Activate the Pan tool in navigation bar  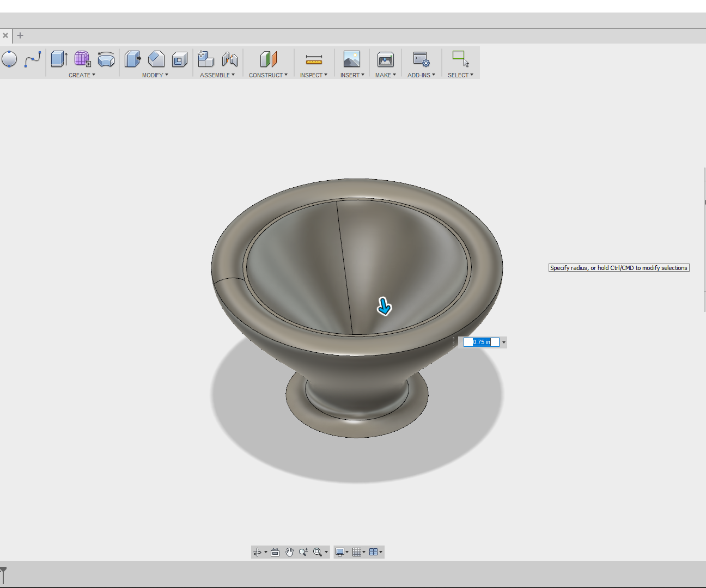click(x=289, y=552)
